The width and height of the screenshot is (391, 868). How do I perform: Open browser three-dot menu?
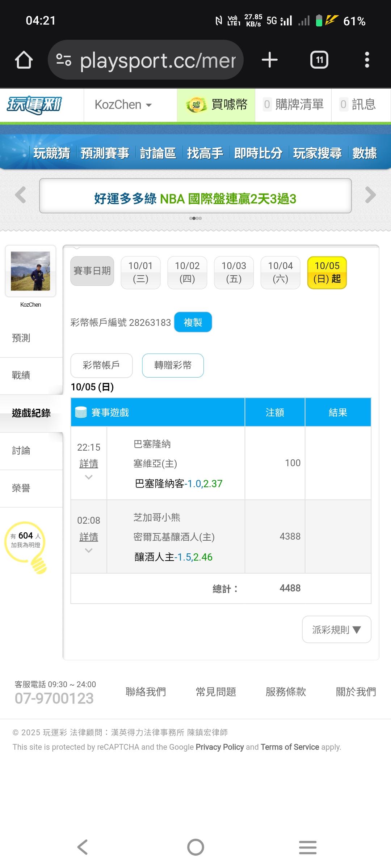tap(367, 60)
